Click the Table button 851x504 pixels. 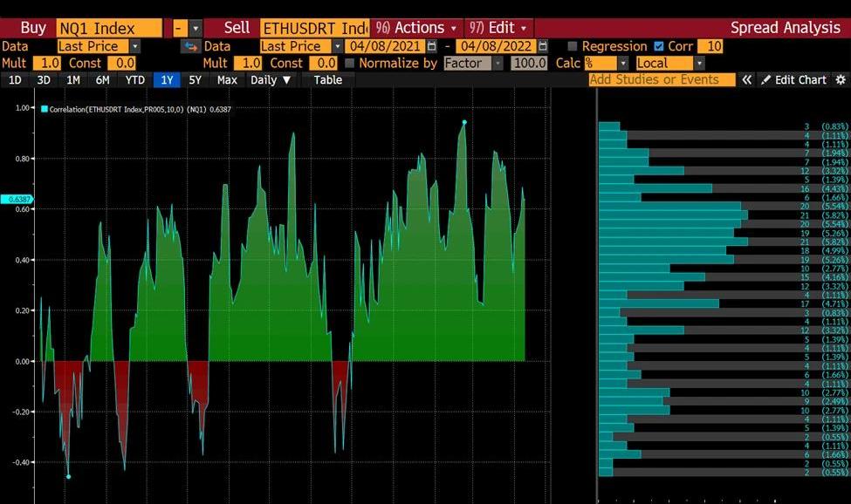328,79
